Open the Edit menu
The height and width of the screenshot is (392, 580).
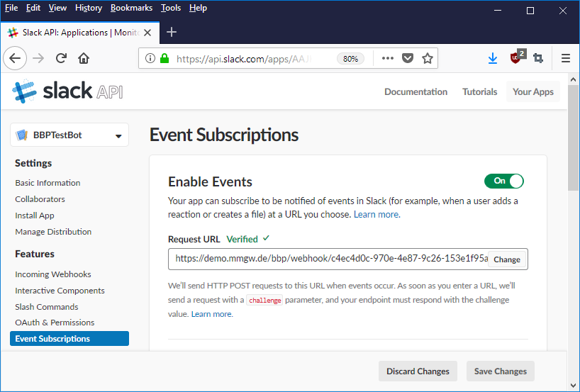coord(33,8)
